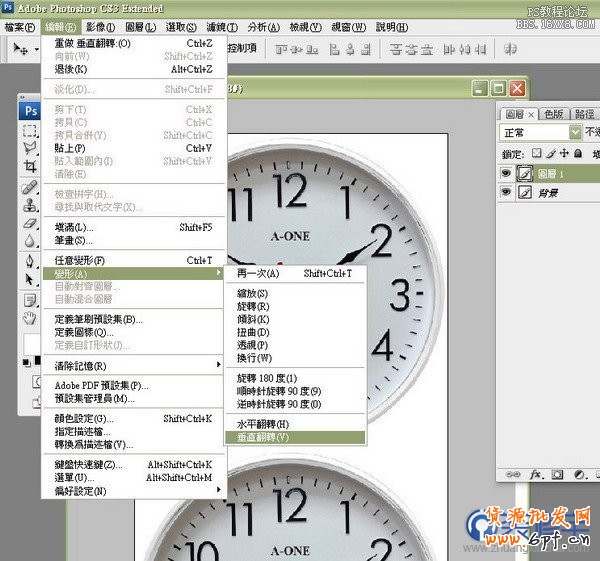
Task: Select the 圖層 1 layer thumbnail
Action: (527, 173)
